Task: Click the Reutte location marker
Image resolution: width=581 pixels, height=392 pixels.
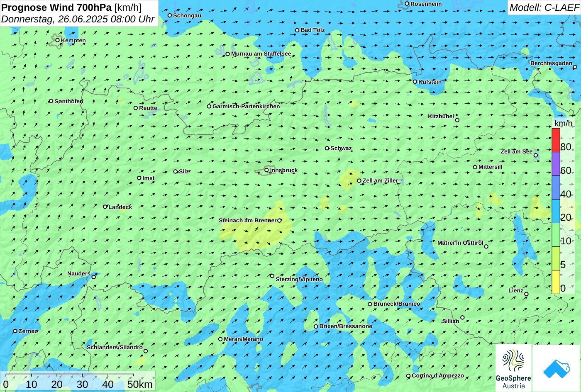Action: point(135,108)
